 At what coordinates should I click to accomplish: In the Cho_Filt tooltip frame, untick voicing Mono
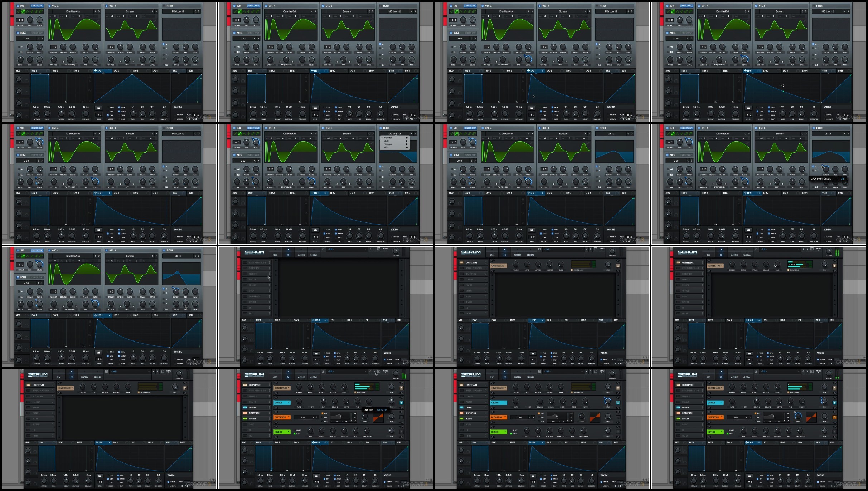[x=385, y=482]
